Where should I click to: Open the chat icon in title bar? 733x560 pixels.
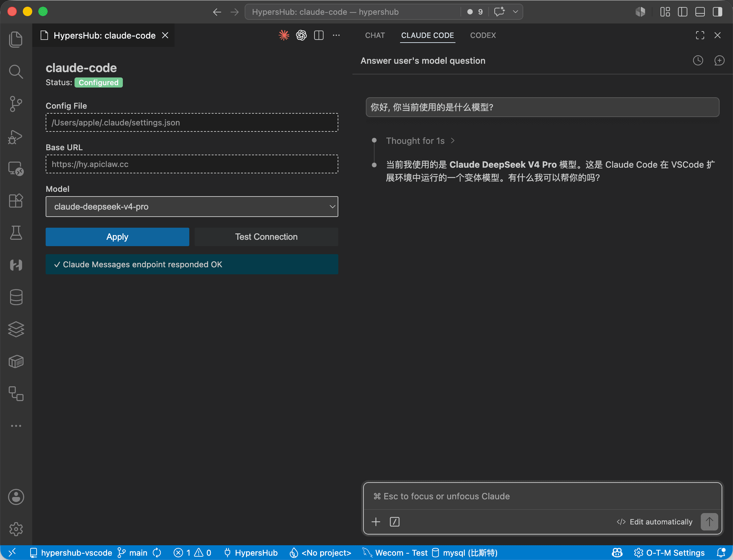pos(500,12)
